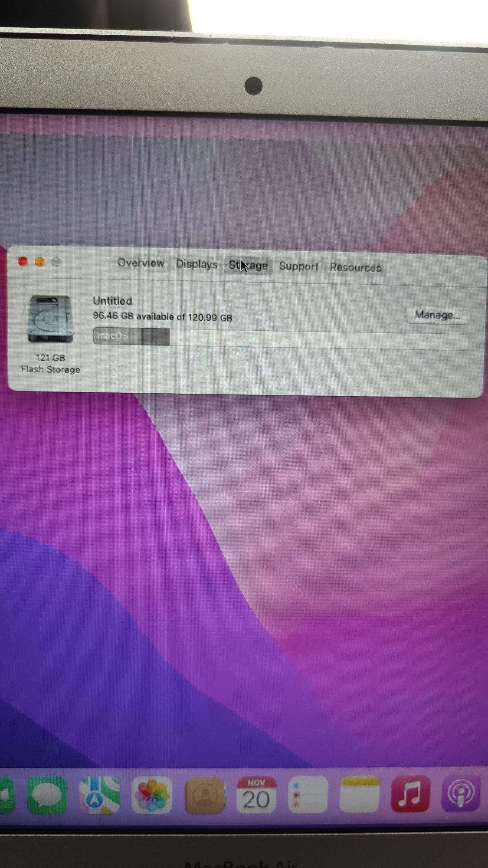Select the Storage tab
This screenshot has width=488, height=868.
tap(249, 266)
